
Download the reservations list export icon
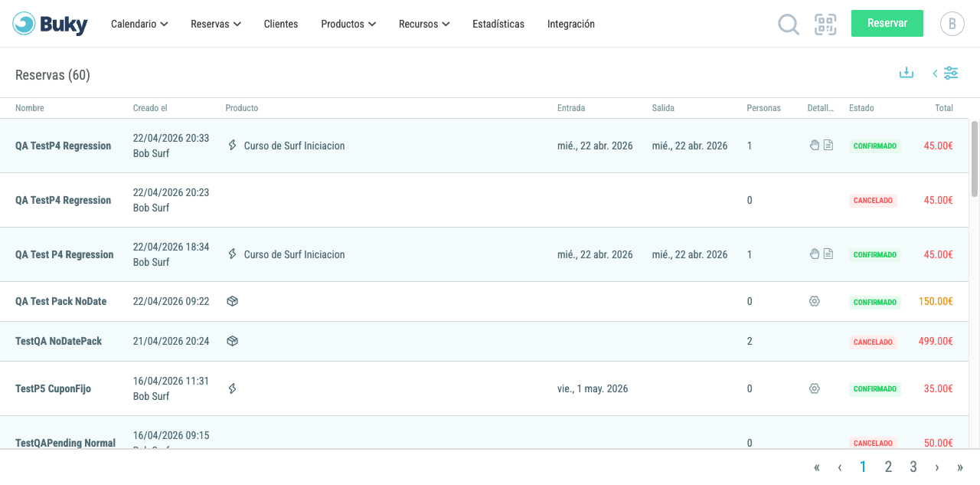click(x=906, y=73)
